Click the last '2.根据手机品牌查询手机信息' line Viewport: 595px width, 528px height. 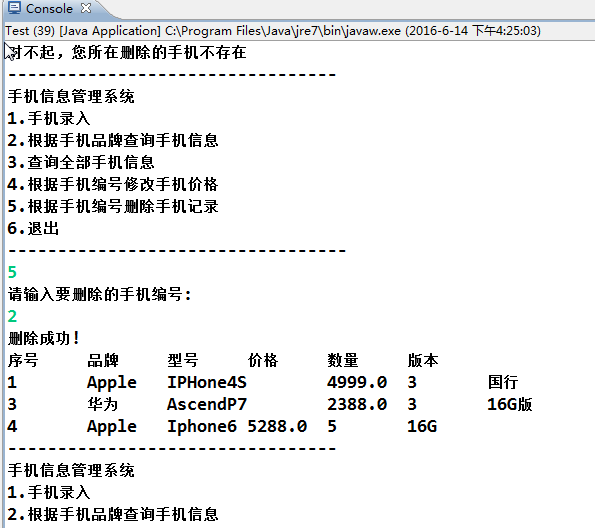(113, 514)
